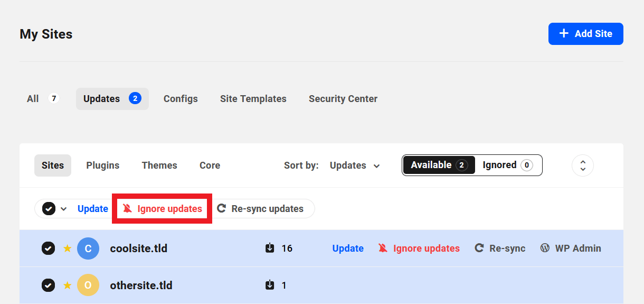Click the All tab count badge 7
This screenshot has width=644, height=304.
54,98
